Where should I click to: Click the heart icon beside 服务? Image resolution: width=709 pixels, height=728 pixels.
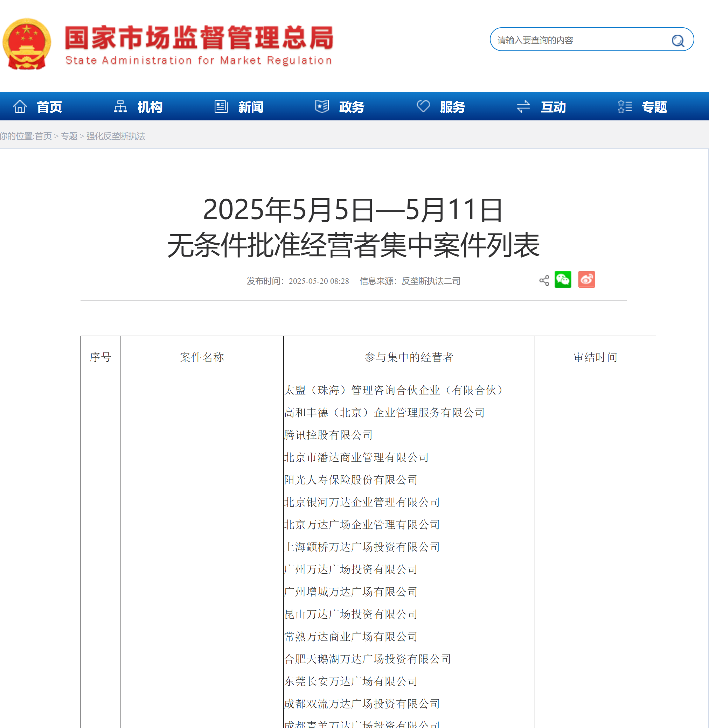423,106
